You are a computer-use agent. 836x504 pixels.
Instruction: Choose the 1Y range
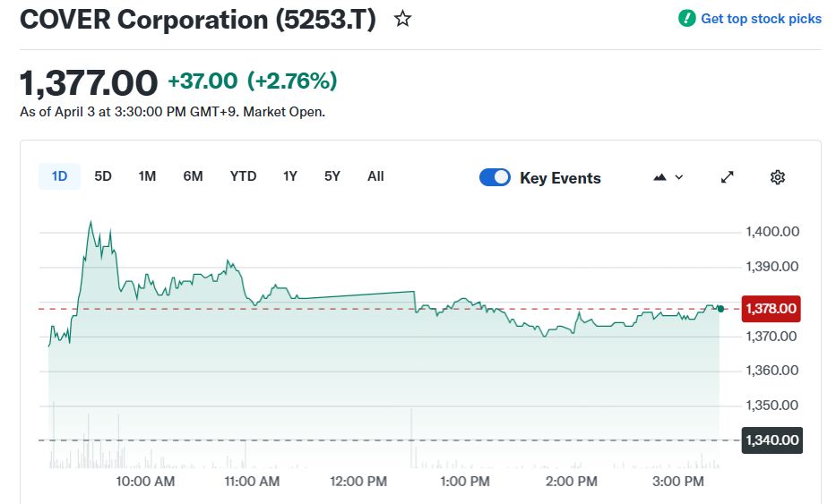pyautogui.click(x=290, y=176)
